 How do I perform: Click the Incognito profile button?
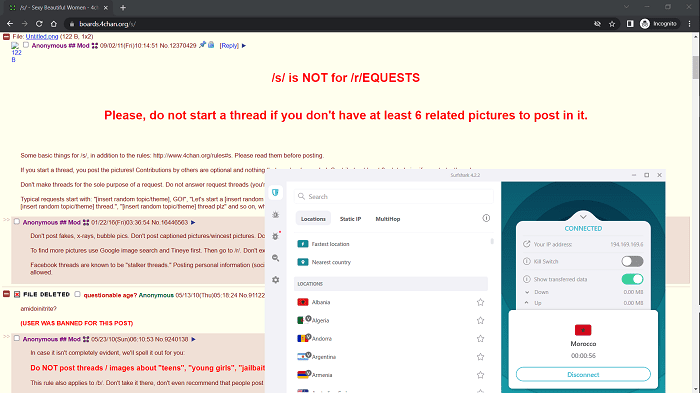pyautogui.click(x=659, y=24)
